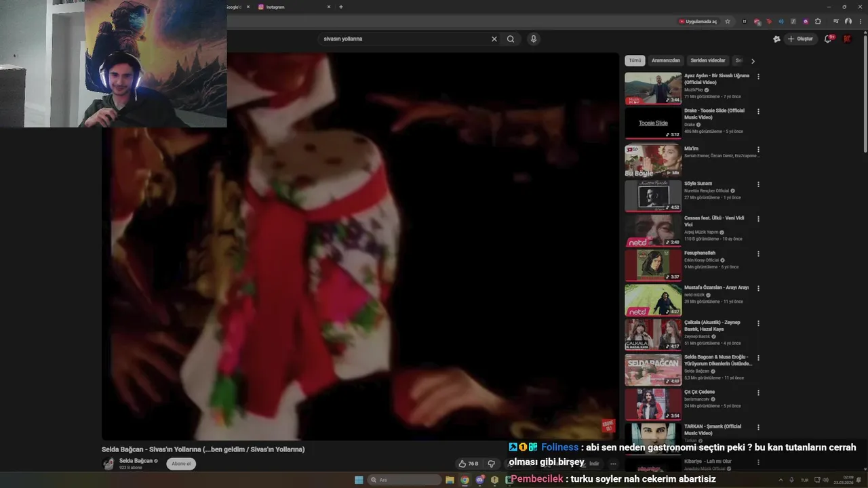
Task: Open the YouTube account avatar menu
Action: point(847,39)
